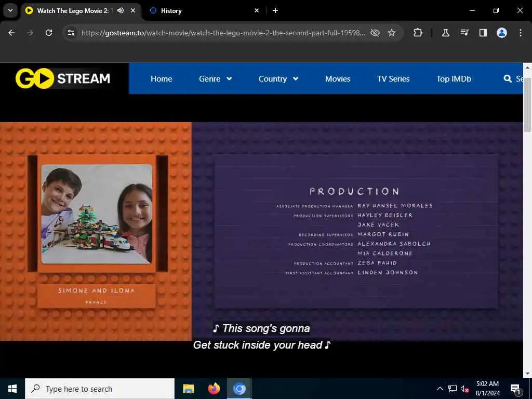This screenshot has height=399, width=532.
Task: Toggle the side panel icon
Action: (x=483, y=33)
